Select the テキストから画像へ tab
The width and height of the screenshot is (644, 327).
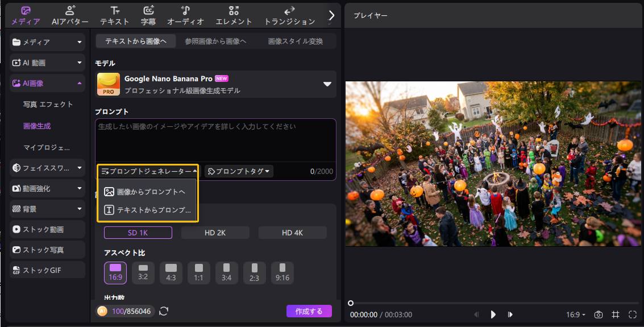pyautogui.click(x=136, y=41)
